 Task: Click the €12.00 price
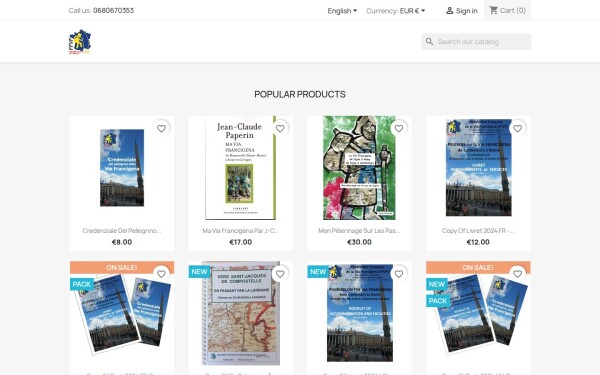click(478, 242)
